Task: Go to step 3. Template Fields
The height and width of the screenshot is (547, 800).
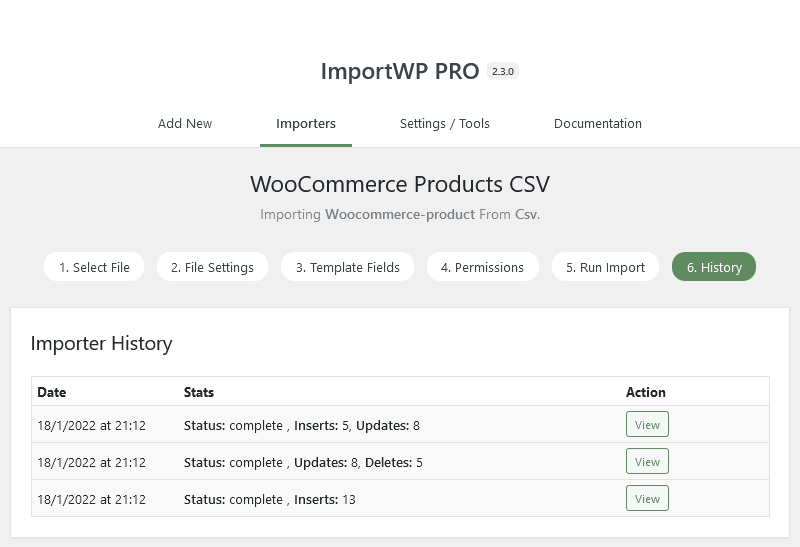Action: point(347,267)
